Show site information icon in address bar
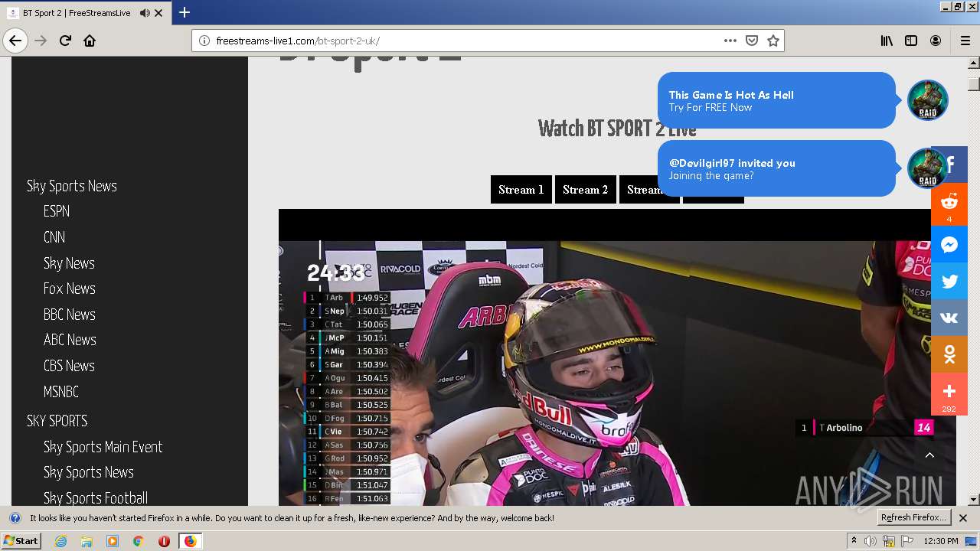 [204, 41]
